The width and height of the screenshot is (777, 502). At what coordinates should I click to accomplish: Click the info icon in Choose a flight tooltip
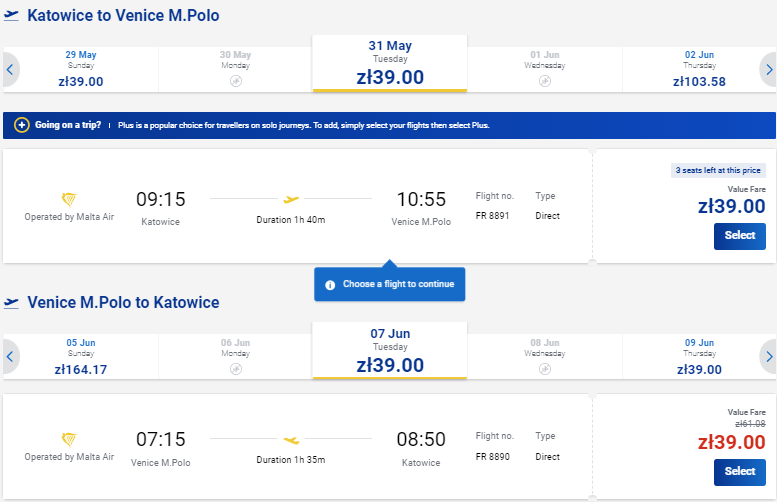point(330,285)
